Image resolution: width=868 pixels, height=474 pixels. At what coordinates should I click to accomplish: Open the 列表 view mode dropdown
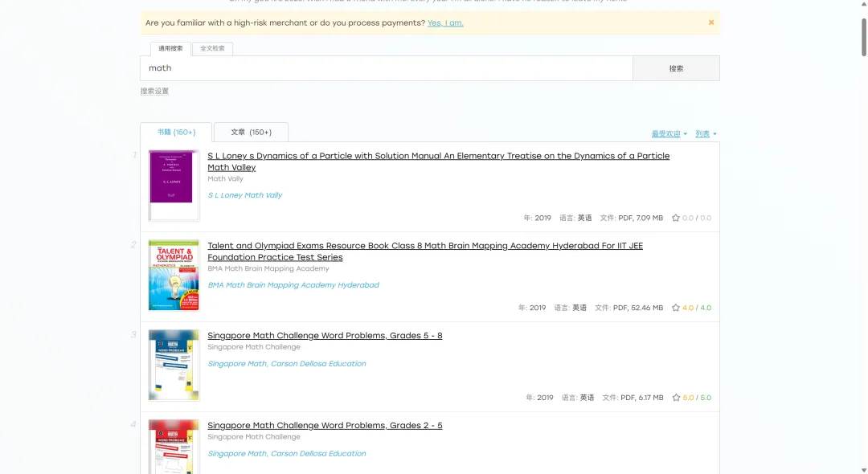point(706,134)
